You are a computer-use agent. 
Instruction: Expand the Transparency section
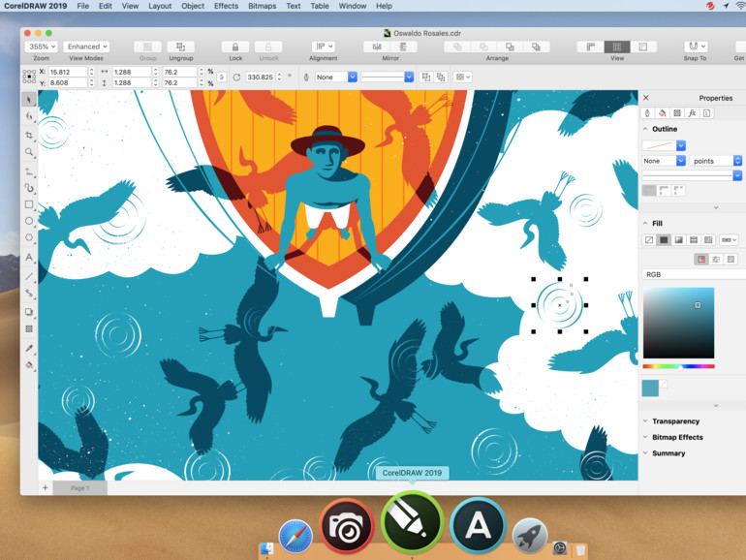click(645, 421)
